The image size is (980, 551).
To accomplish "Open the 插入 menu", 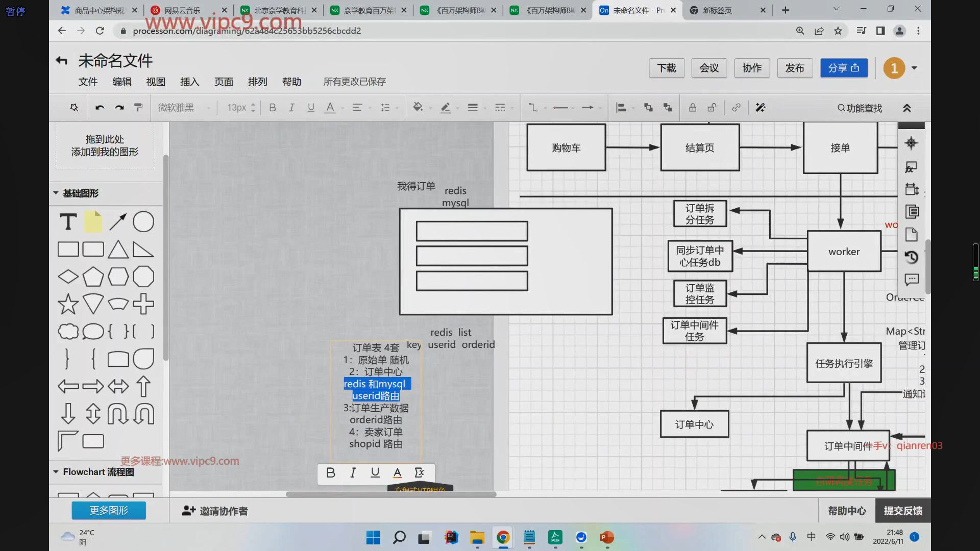I will point(189,82).
